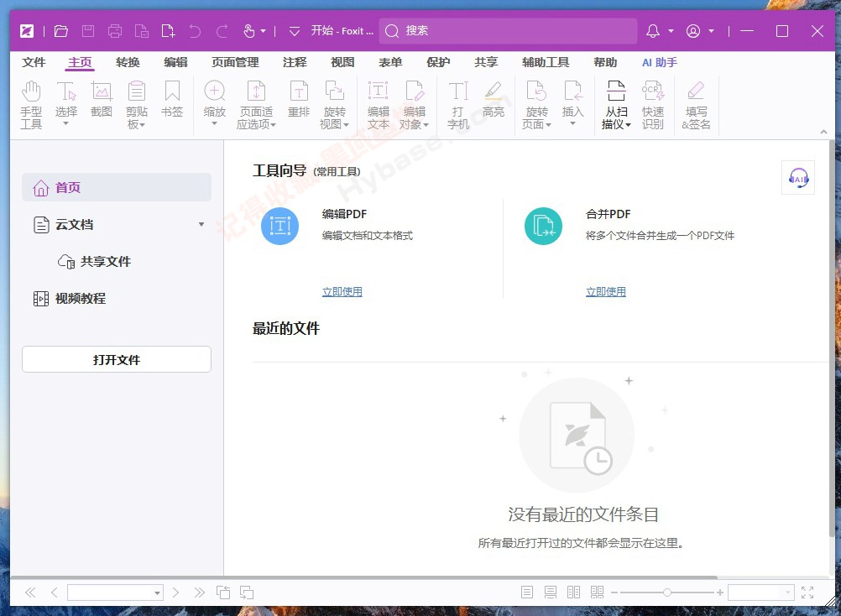841x616 pixels.
Task: Collapse the ribbon with the chevron
Action: (824, 132)
